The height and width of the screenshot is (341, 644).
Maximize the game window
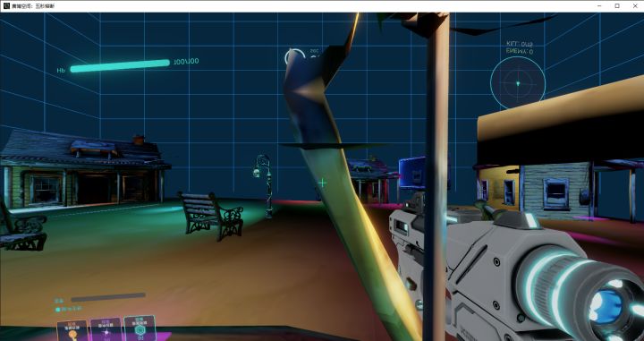[617, 6]
